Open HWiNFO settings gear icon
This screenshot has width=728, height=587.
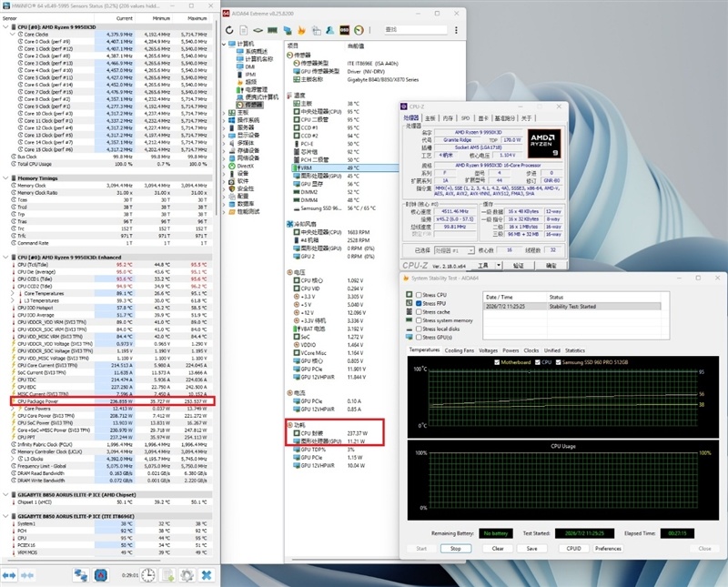point(187,575)
